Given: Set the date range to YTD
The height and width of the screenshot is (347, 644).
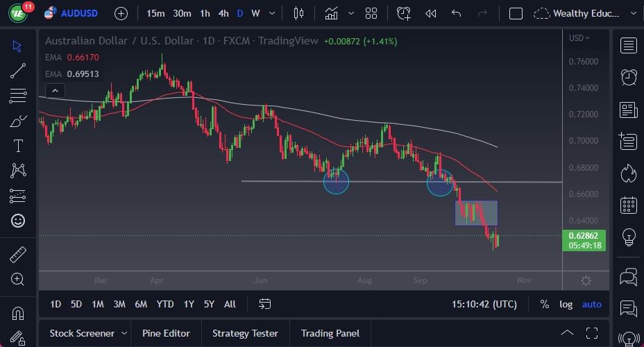Looking at the screenshot, I should 165,304.
